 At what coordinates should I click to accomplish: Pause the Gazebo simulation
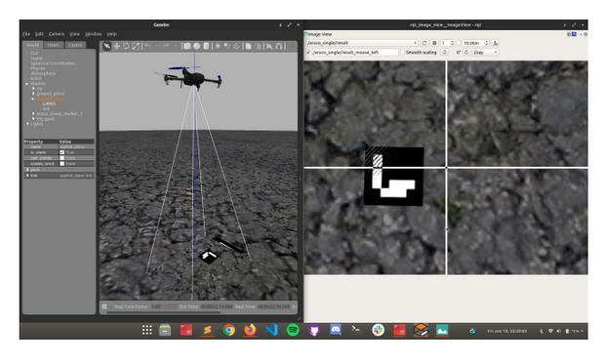click(104, 306)
